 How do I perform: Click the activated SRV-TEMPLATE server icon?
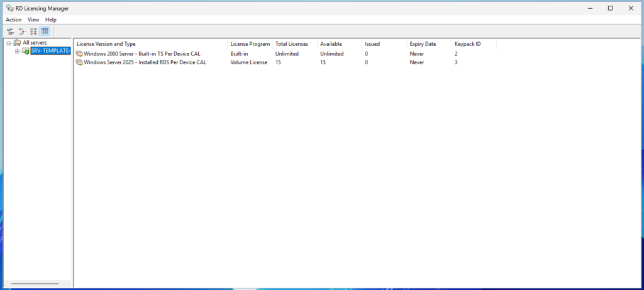click(26, 51)
